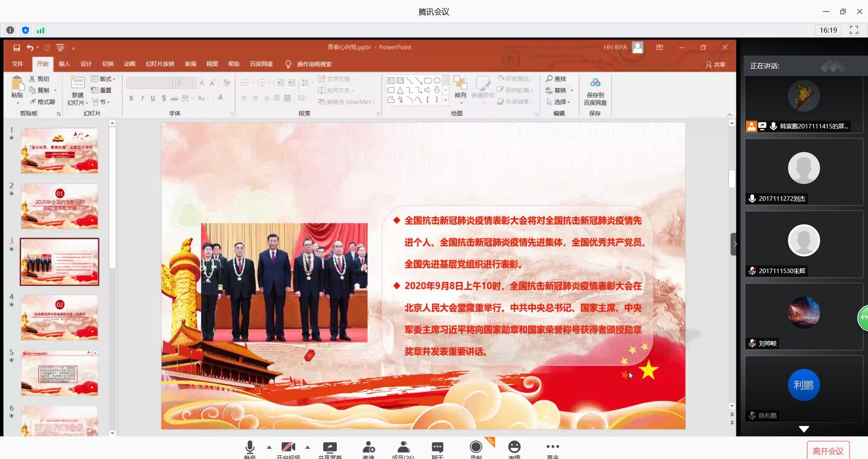Open the Chat (聊天) panel

[437, 449]
